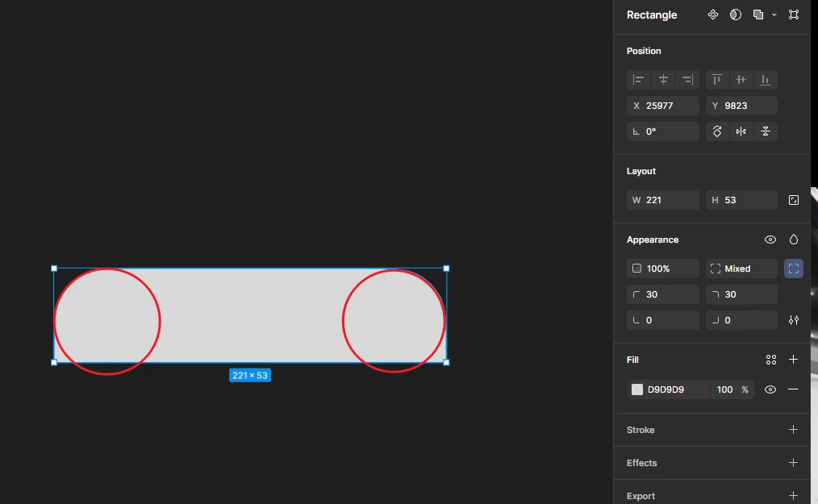Add an export setting
The height and width of the screenshot is (504, 818).
coord(794,496)
